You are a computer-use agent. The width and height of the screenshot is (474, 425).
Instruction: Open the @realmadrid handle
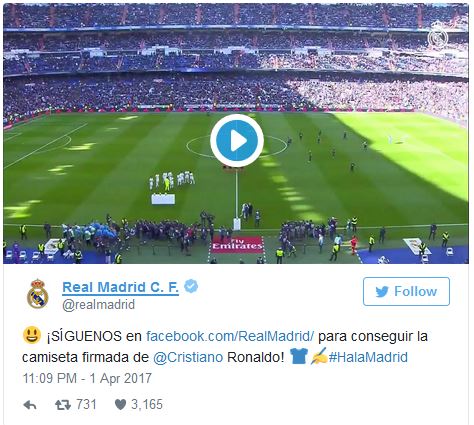pos(99,305)
